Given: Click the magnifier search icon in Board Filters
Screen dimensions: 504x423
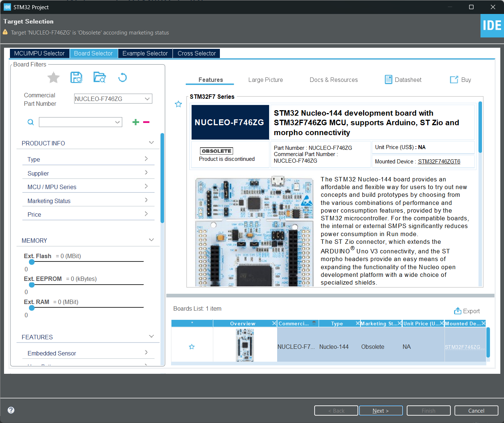Looking at the screenshot, I should click(x=31, y=122).
